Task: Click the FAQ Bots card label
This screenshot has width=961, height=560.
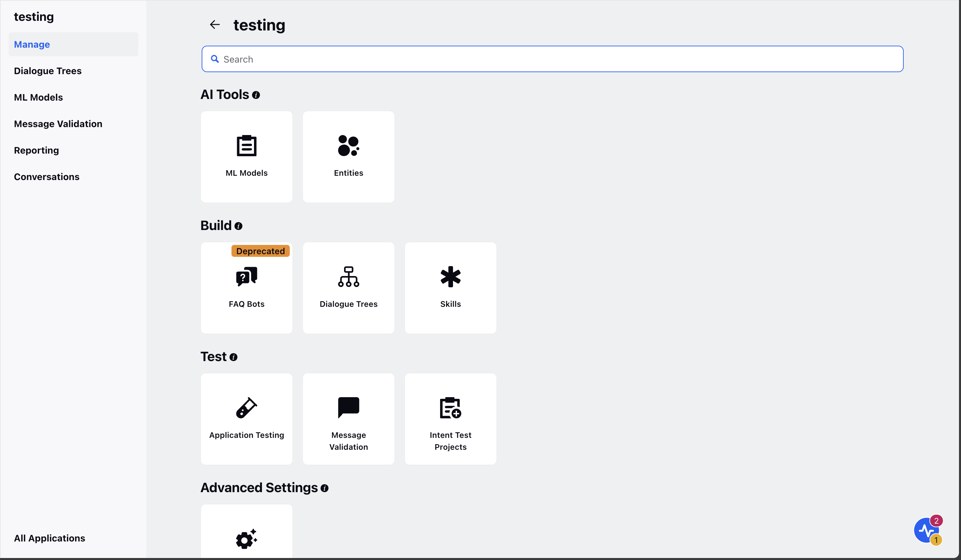Action: [x=247, y=304]
